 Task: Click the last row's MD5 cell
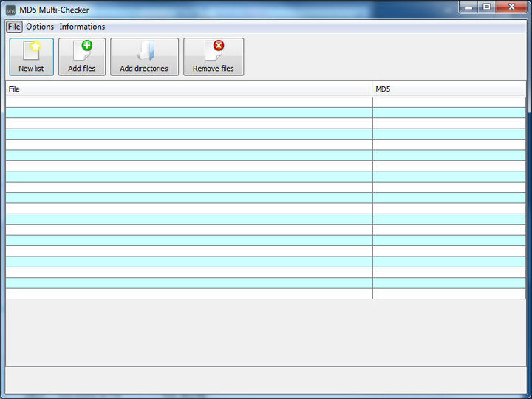coord(449,293)
